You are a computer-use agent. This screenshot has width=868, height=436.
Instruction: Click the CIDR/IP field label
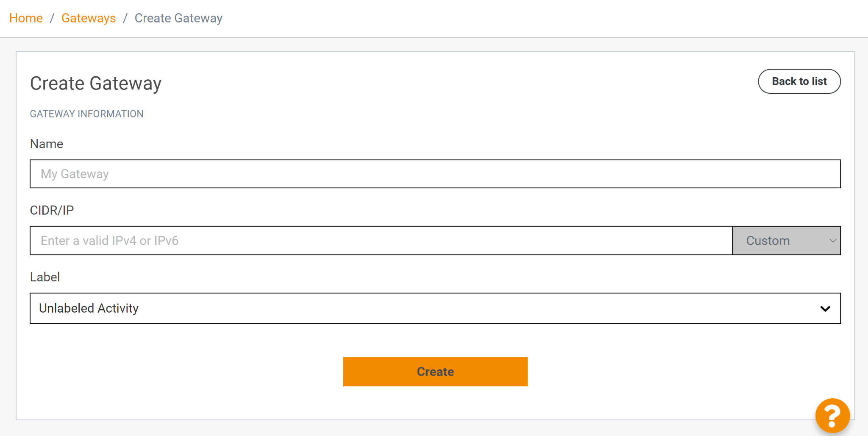tap(52, 210)
